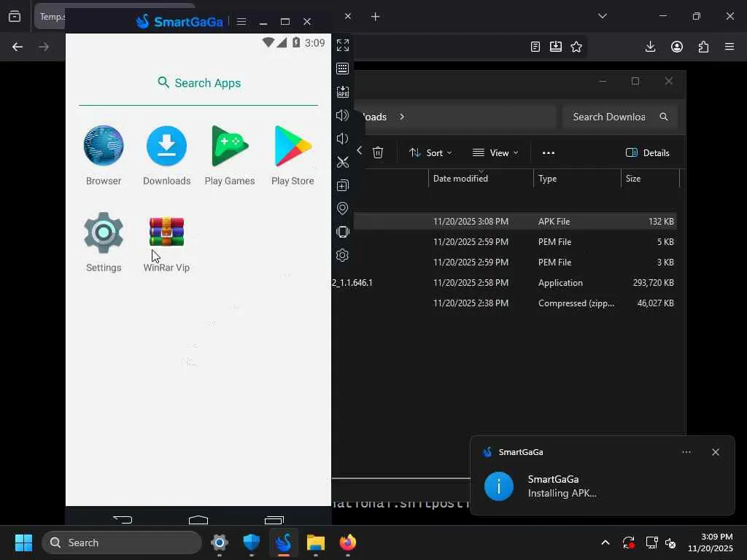Screen dimensions: 747x560
Task: Tap Android recent apps button
Action: pyautogui.click(x=274, y=519)
